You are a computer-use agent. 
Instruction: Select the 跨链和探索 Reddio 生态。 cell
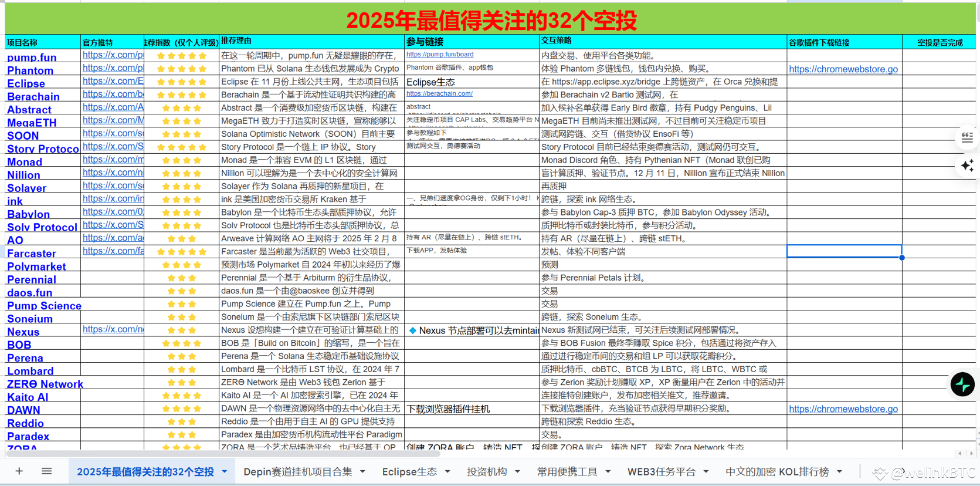click(x=663, y=421)
